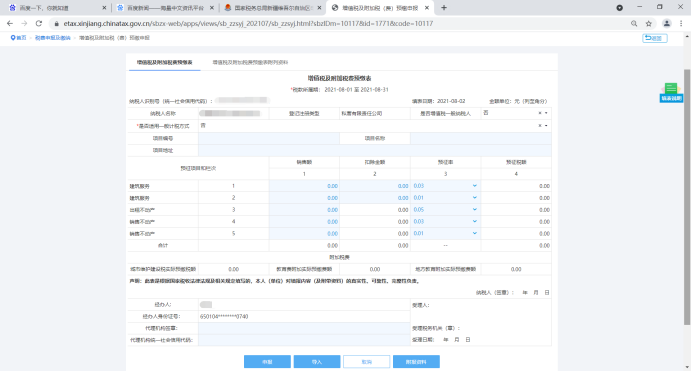Expand the 0.03 rate dropdown in row 1
The image size is (692, 371).
click(x=474, y=186)
